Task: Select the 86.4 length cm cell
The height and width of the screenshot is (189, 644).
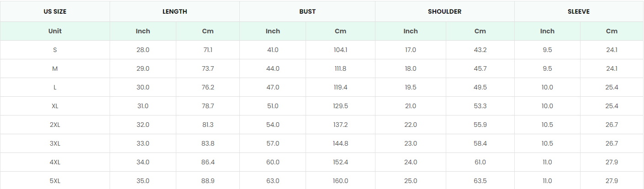Action: tap(208, 162)
